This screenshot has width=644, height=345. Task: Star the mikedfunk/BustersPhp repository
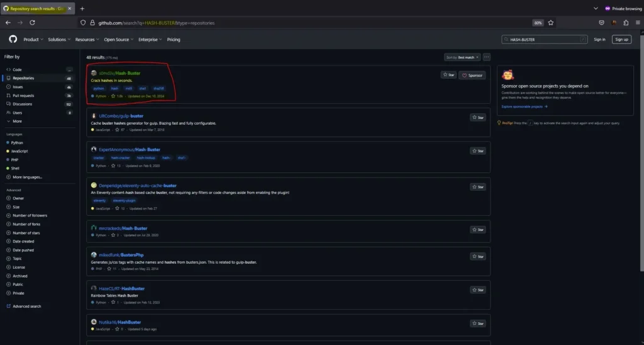point(478,257)
